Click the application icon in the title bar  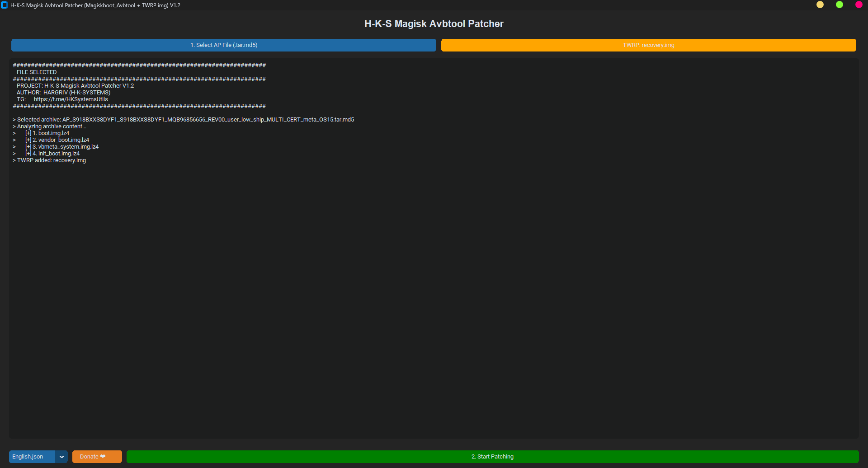(x=5, y=5)
